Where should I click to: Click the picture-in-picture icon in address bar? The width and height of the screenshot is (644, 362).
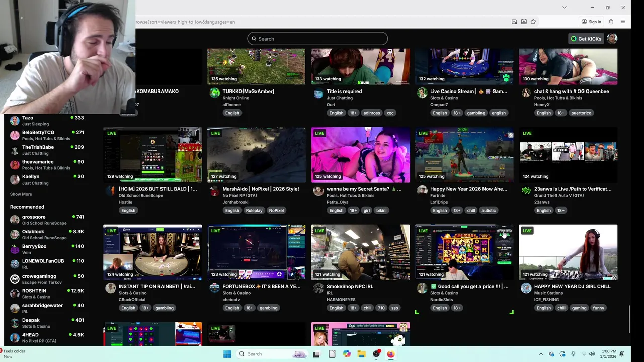pyautogui.click(x=514, y=22)
